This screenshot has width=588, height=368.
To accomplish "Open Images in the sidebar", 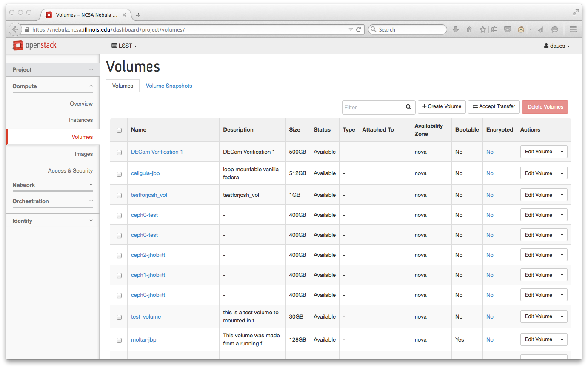I will (84, 154).
